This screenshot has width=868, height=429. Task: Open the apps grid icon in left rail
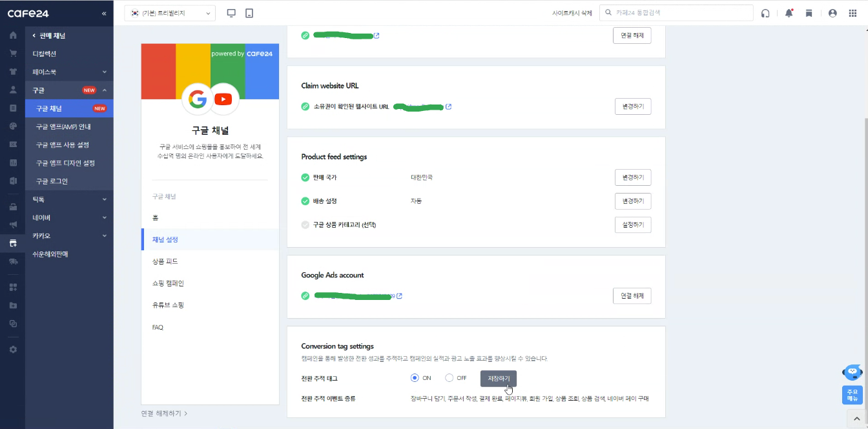[13, 286]
